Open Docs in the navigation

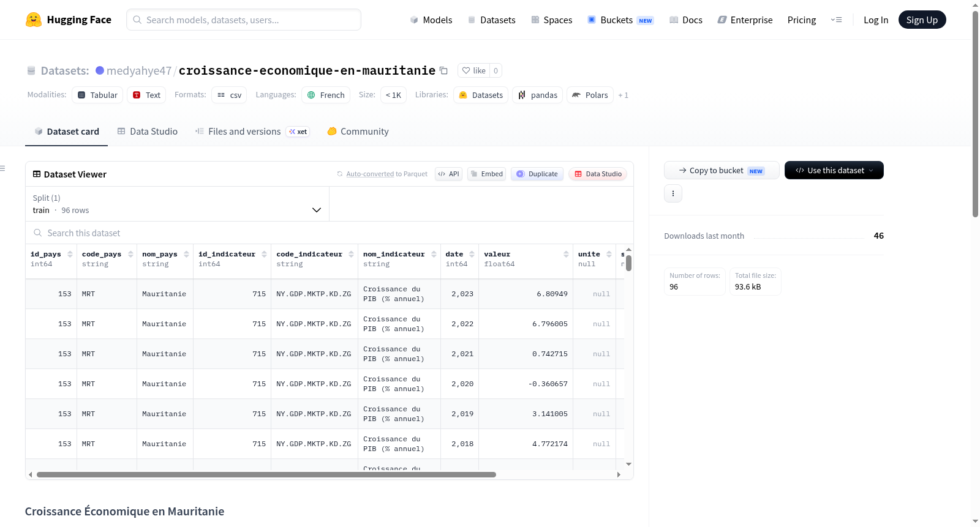(x=685, y=20)
